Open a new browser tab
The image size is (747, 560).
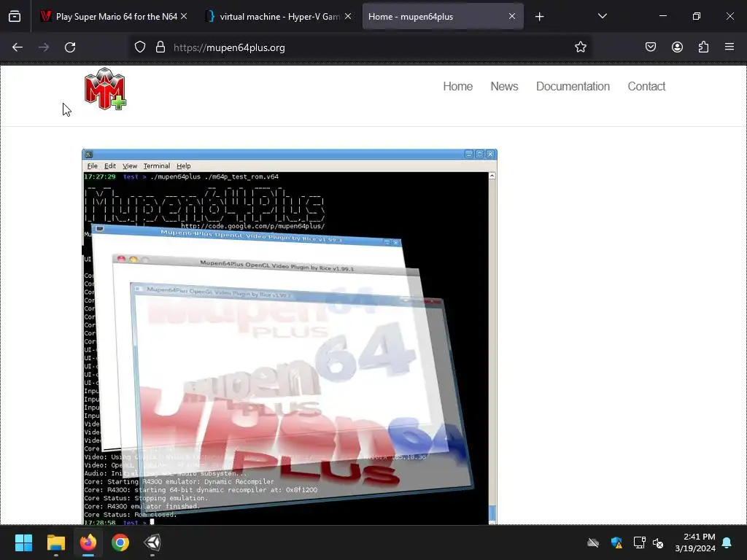click(539, 17)
